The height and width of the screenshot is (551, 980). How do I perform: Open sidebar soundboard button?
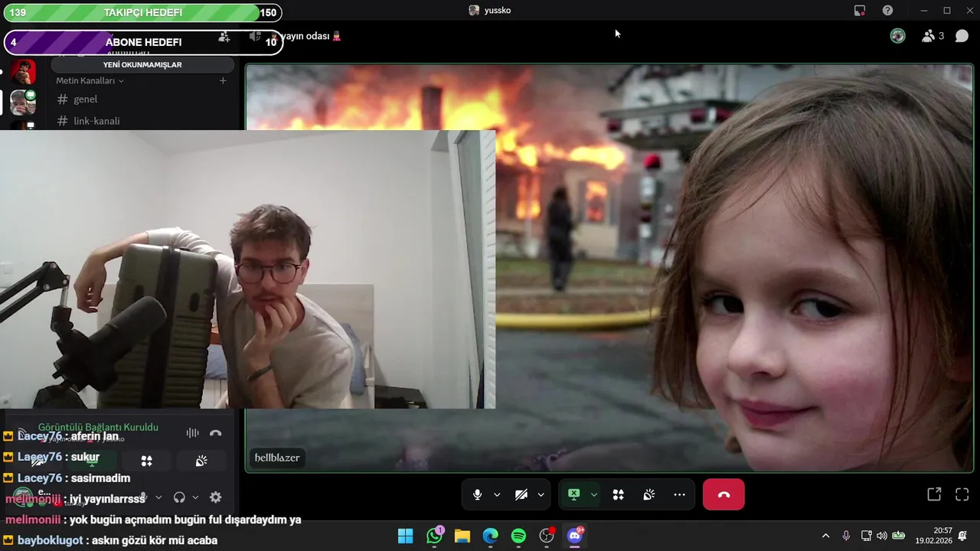[201, 461]
